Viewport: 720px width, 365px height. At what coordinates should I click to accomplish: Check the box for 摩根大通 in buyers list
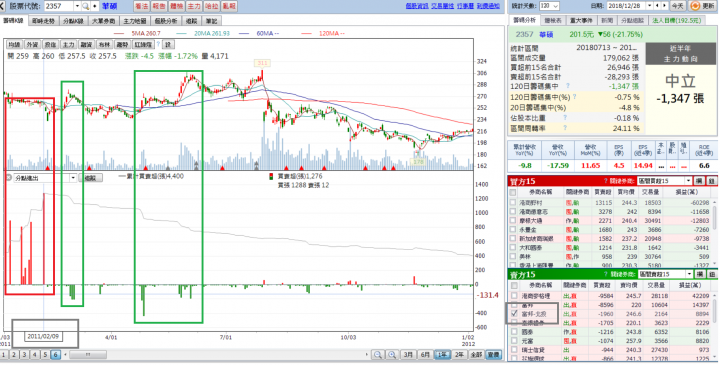click(x=513, y=220)
